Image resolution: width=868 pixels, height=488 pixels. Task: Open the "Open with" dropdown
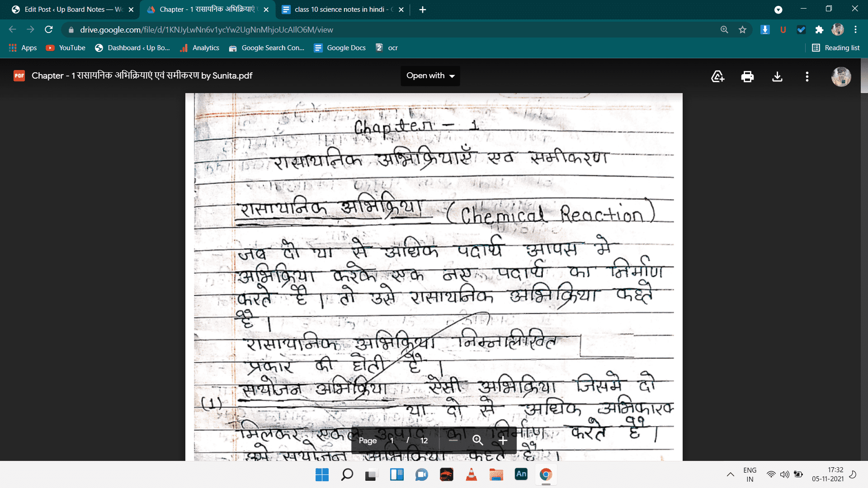click(429, 76)
